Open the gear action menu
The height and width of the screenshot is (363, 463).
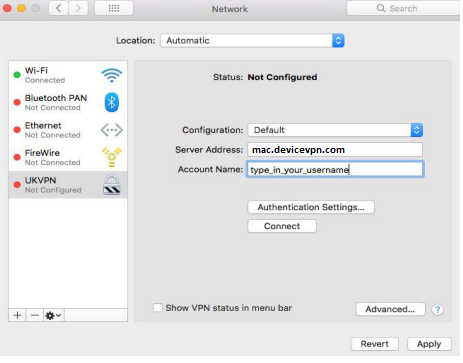pos(53,315)
